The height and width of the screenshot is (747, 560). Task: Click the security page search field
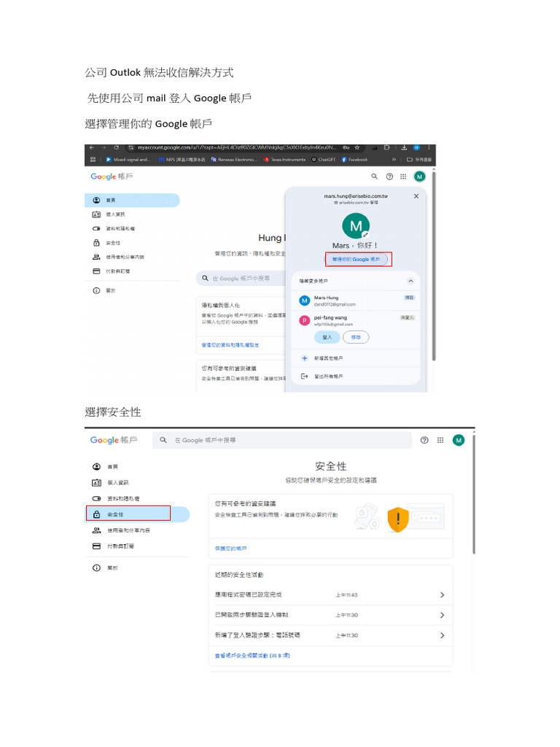pyautogui.click(x=282, y=440)
